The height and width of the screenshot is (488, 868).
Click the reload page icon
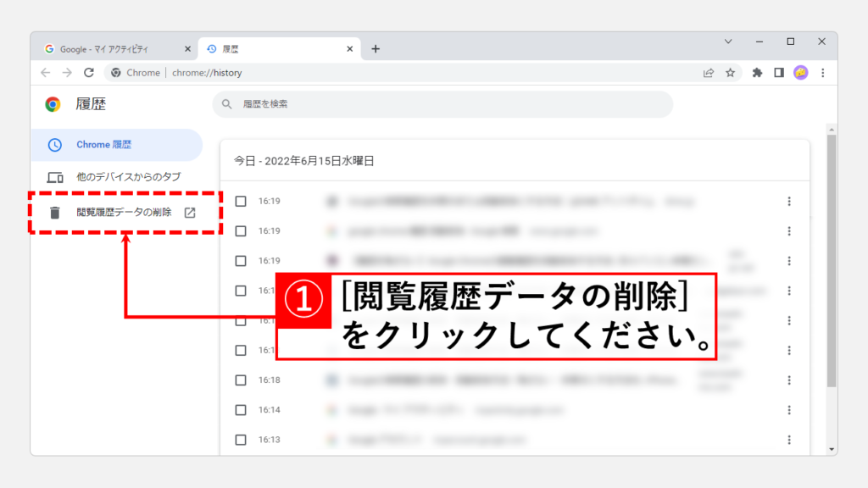click(89, 73)
